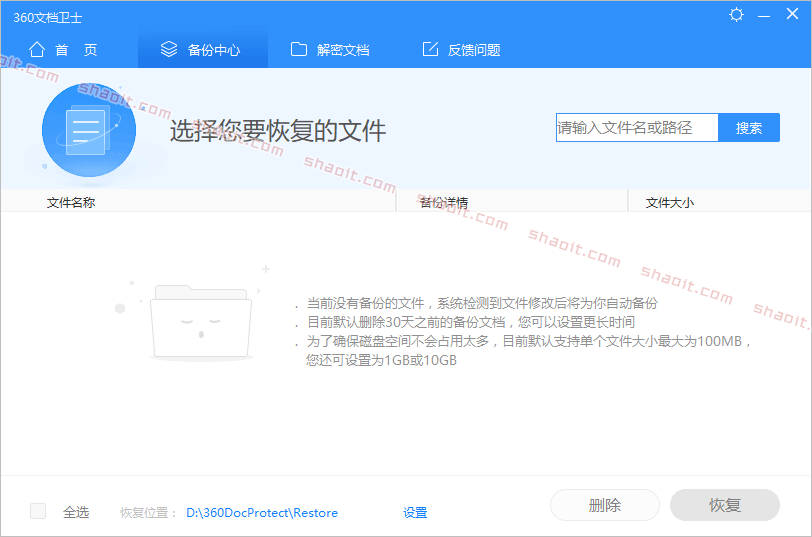Switch to the 备份中心 tab
This screenshot has width=812, height=537.
click(202, 50)
